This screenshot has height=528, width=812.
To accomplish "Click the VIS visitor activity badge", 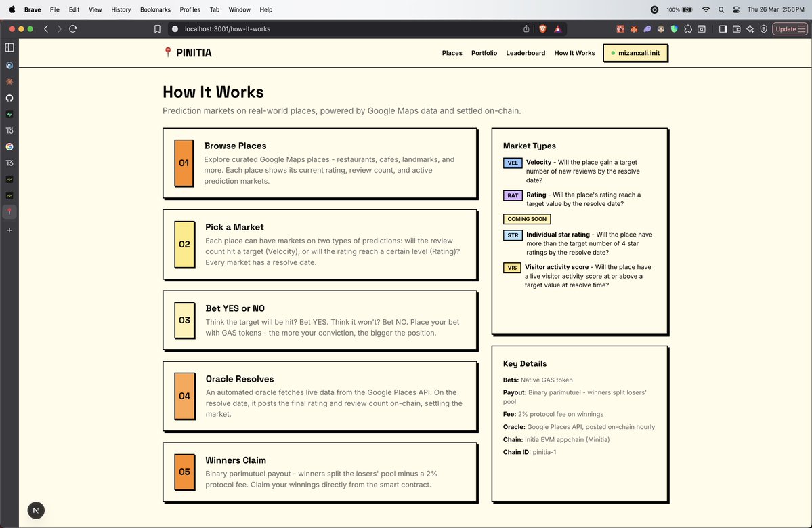I will click(x=512, y=268).
